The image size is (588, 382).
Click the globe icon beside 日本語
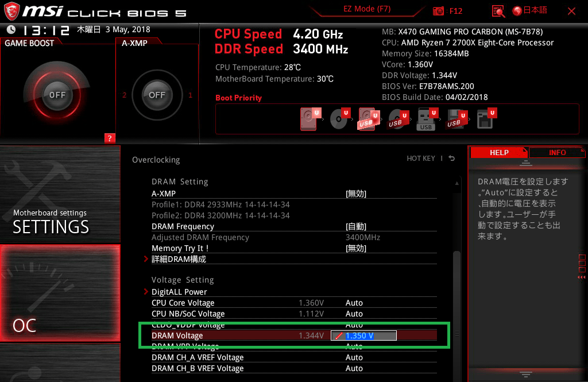[x=517, y=11]
